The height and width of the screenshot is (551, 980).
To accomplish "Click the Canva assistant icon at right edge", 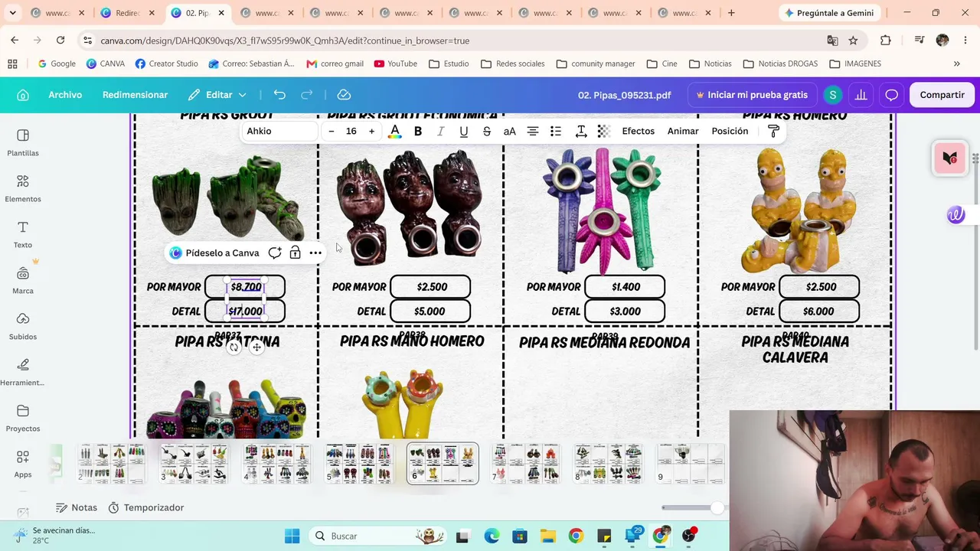I will [955, 215].
